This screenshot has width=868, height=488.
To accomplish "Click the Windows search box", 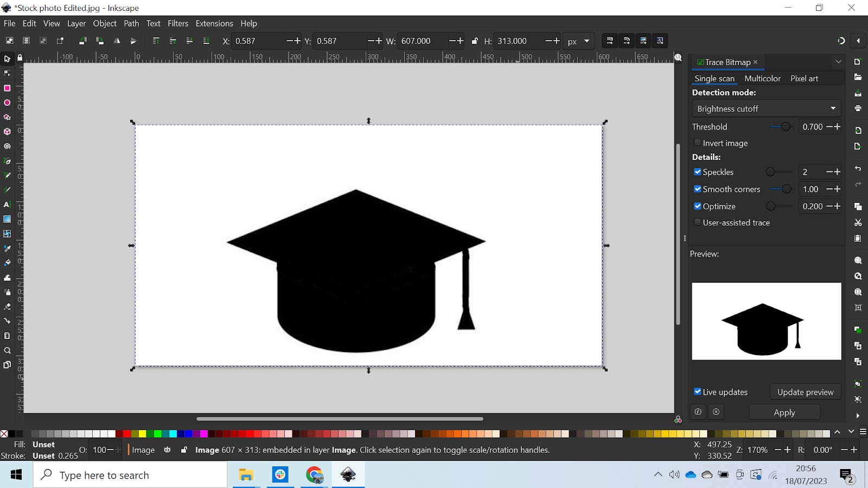I will (130, 474).
